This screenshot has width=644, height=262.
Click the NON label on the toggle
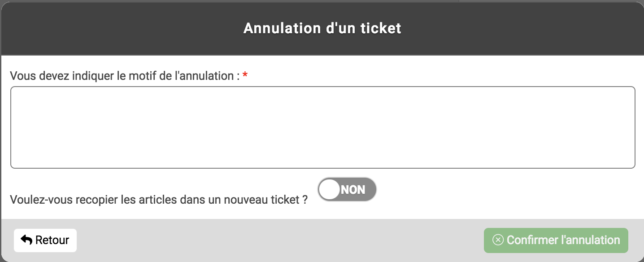click(353, 190)
